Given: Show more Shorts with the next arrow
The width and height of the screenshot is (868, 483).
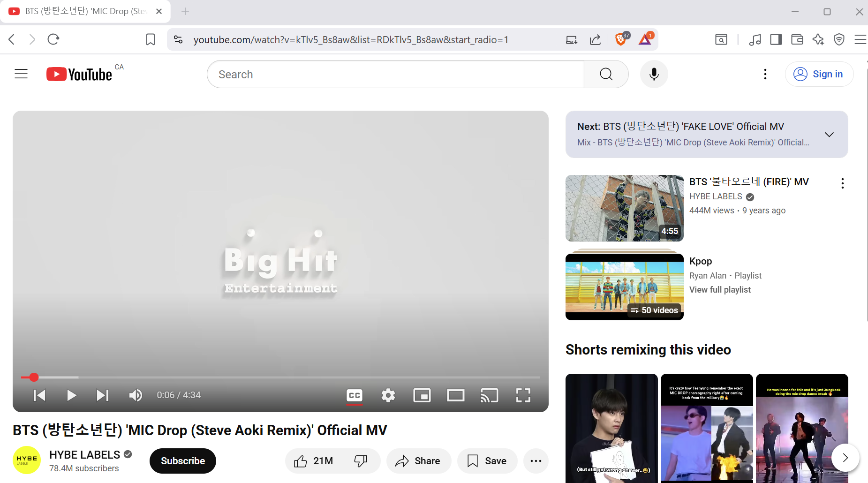Looking at the screenshot, I should [x=845, y=458].
